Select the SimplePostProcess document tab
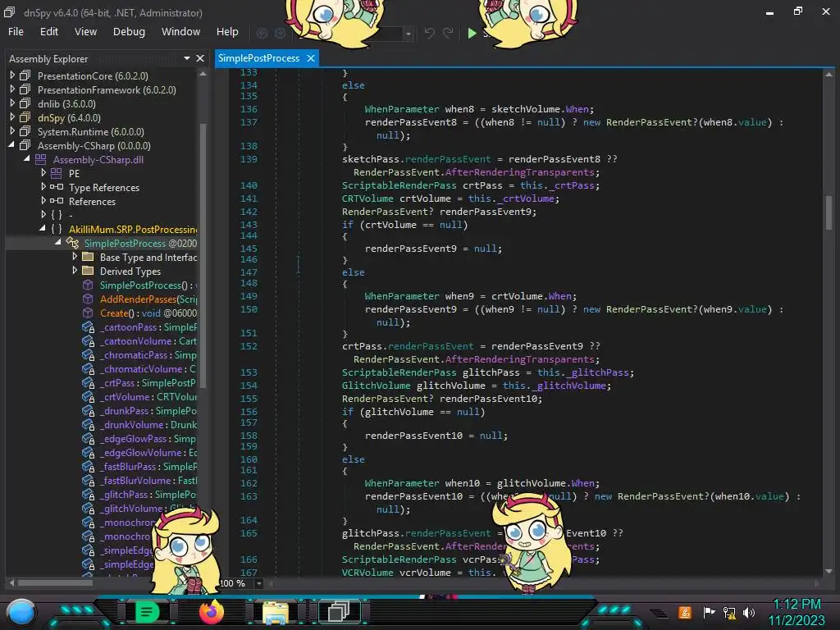Image resolution: width=840 pixels, height=630 pixels. 258,58
